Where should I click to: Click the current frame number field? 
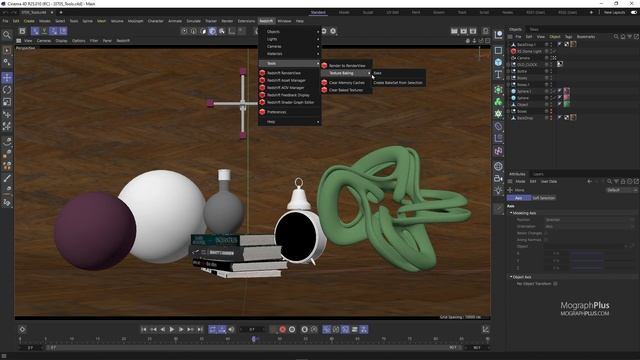click(253, 329)
